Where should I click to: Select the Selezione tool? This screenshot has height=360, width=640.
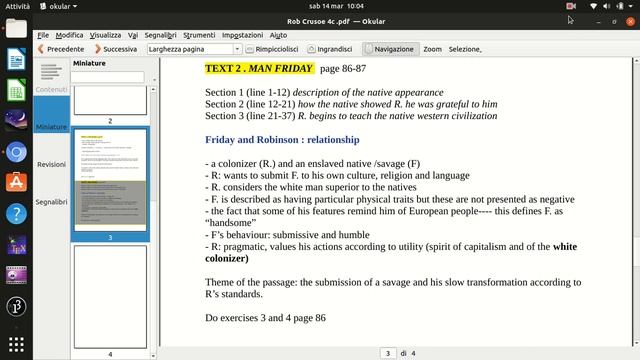464,49
